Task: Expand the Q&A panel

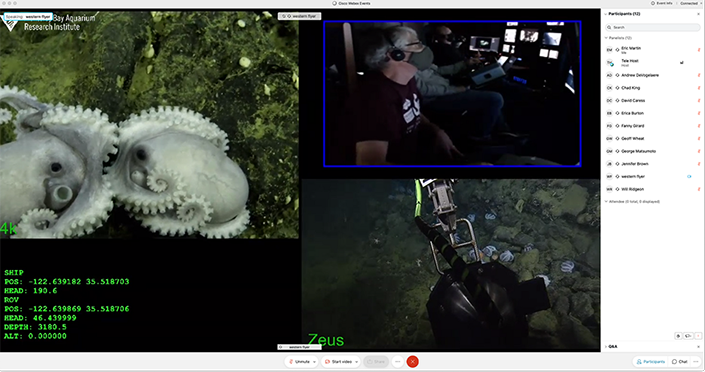Action: (612, 347)
